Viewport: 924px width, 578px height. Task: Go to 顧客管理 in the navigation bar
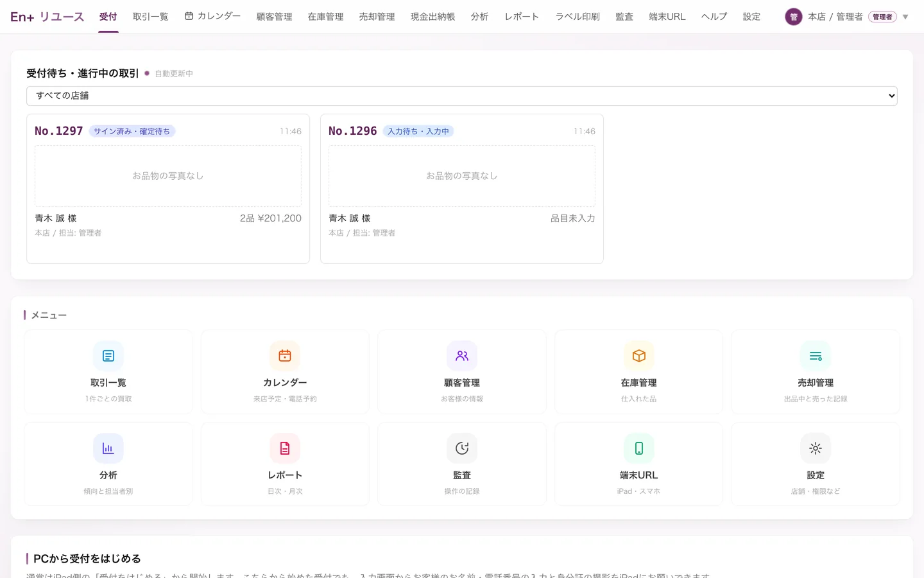(275, 17)
